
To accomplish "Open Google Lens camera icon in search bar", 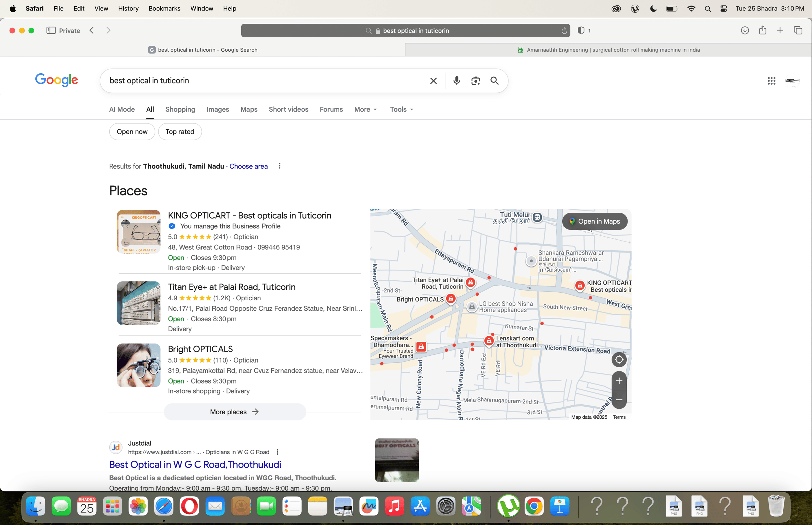I will coord(475,81).
